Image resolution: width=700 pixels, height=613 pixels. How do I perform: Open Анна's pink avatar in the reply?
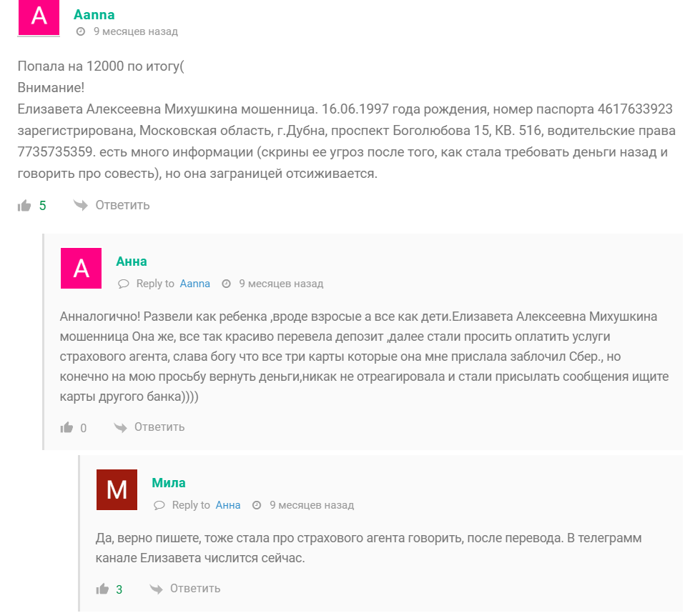[x=82, y=269]
